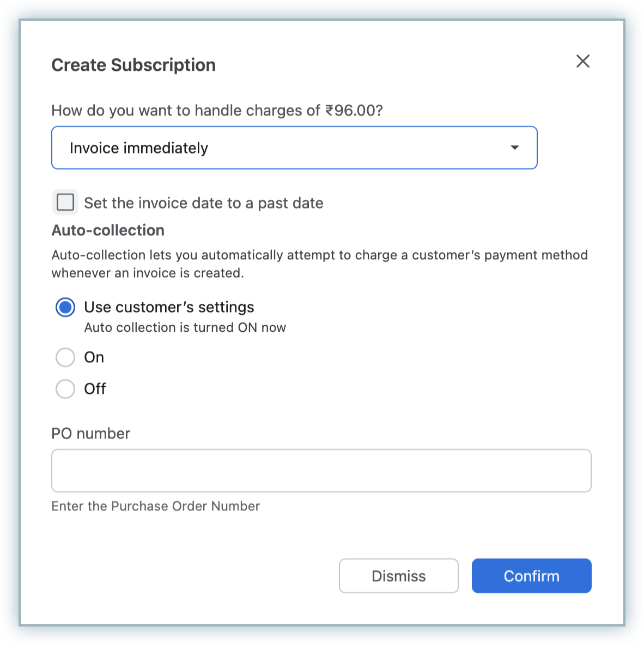Turn auto-collection On via radio button
This screenshot has width=644, height=645.
tap(65, 357)
